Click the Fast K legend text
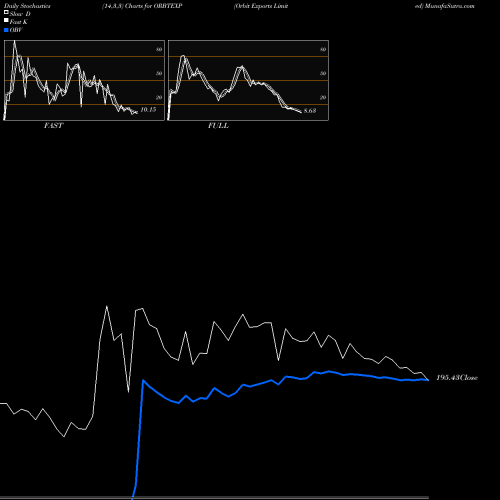 (19, 22)
